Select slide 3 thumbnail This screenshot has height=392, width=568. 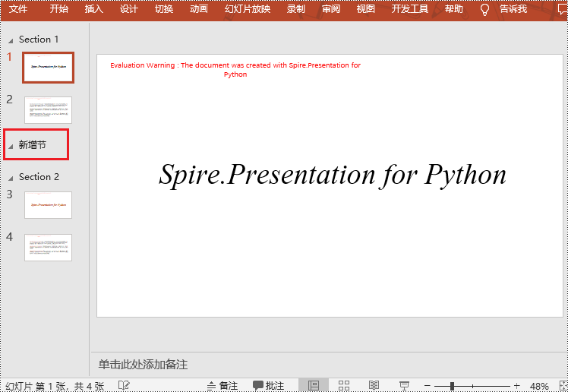click(48, 205)
